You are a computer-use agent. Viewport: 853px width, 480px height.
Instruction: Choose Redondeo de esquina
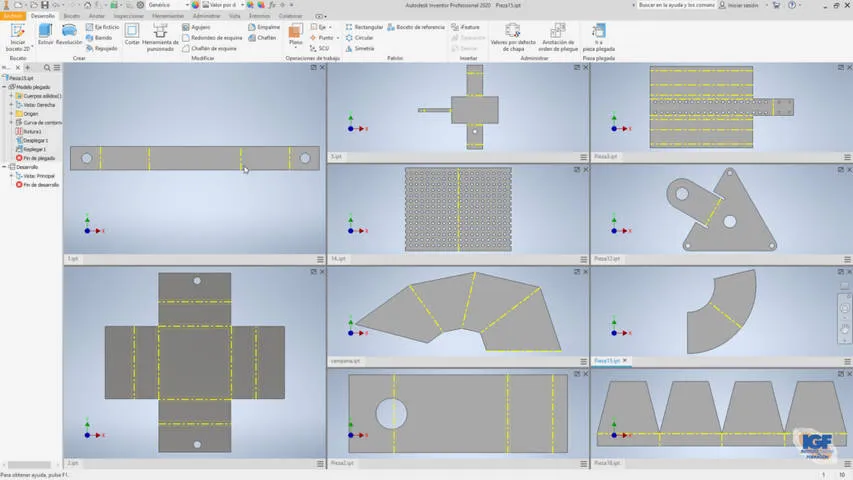coord(212,38)
